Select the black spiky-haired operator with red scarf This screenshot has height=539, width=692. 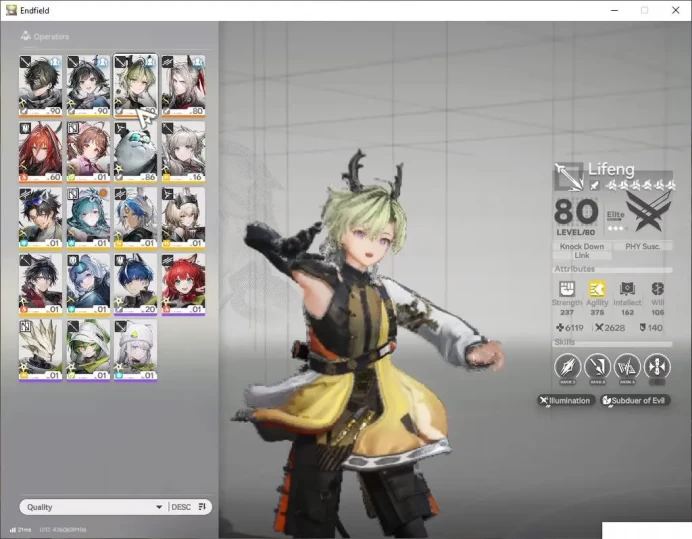click(x=41, y=284)
